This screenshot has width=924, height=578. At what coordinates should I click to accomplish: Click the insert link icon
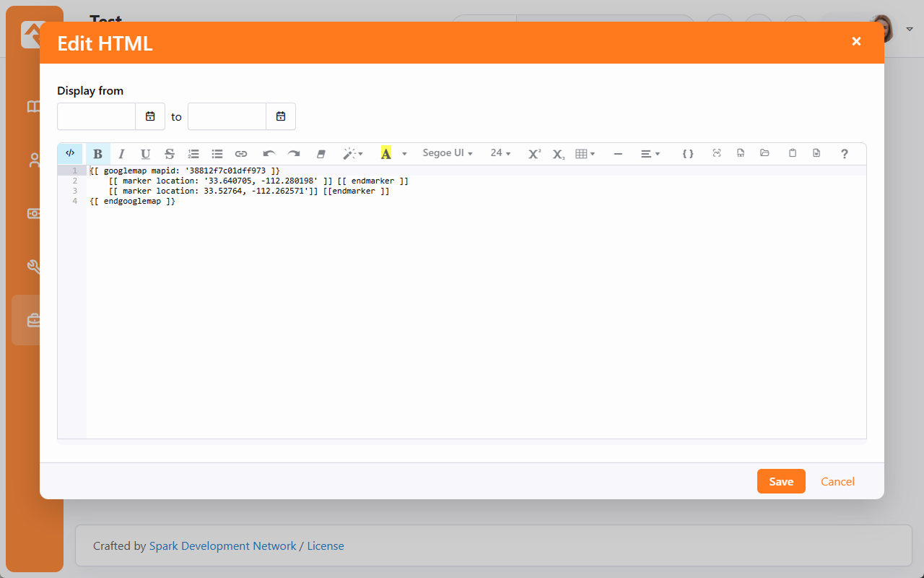[241, 154]
